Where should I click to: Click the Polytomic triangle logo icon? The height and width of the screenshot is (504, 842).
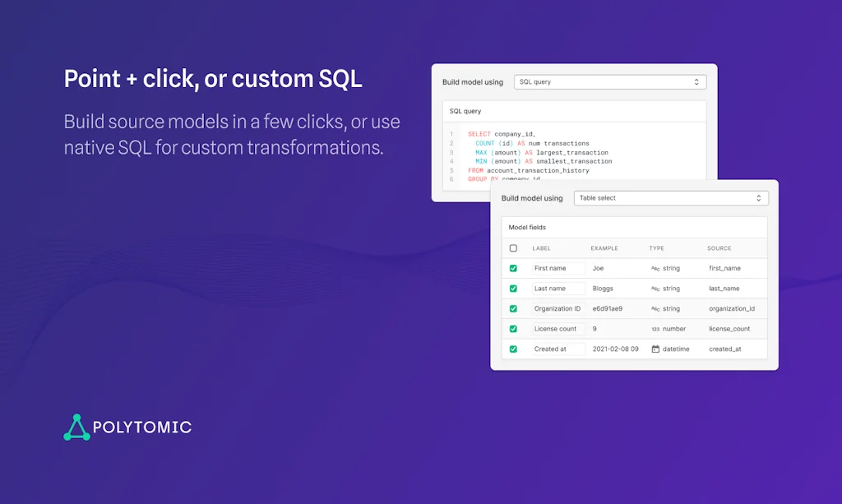pyautogui.click(x=76, y=428)
